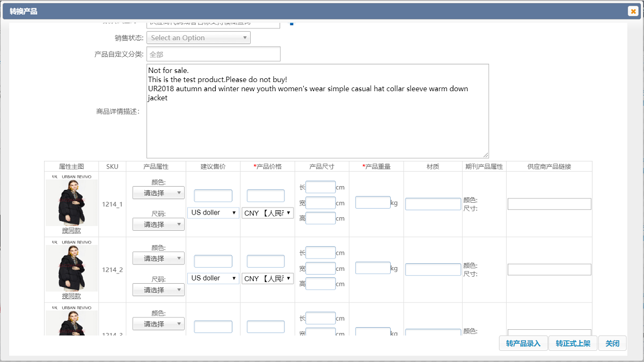Click the 建议售价 price input for SKU 1214_1
This screenshot has height=362, width=644.
tap(213, 195)
